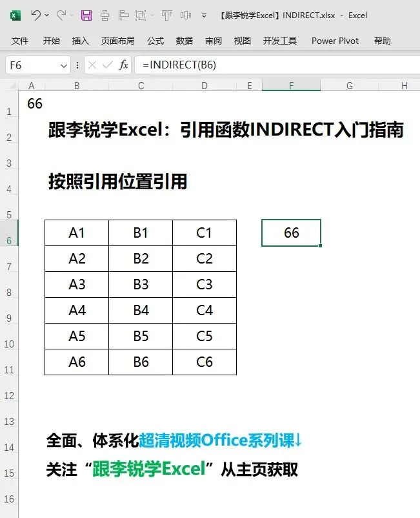Select the table cell B1
This screenshot has height=518, width=420.
(141, 233)
